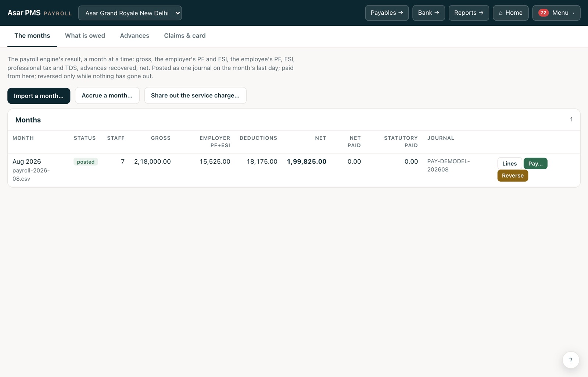Screen dimensions: 588x377
Task: Click the deductions value 18,175.00
Action: click(x=262, y=161)
